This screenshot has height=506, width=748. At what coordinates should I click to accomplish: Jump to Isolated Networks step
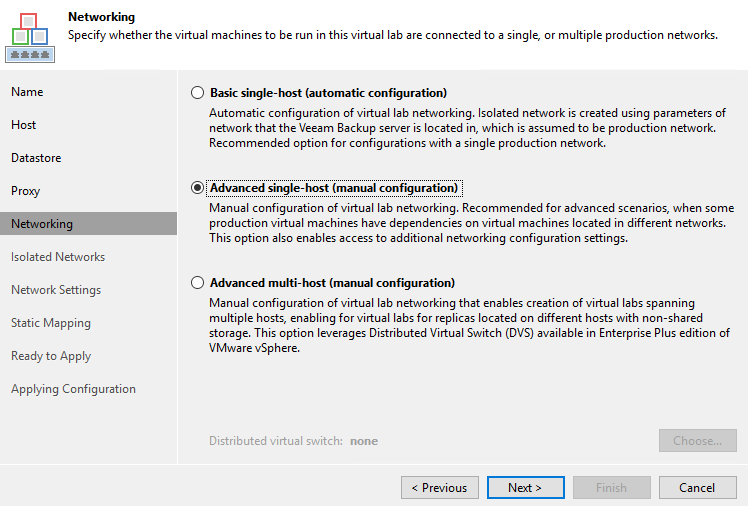(58, 257)
